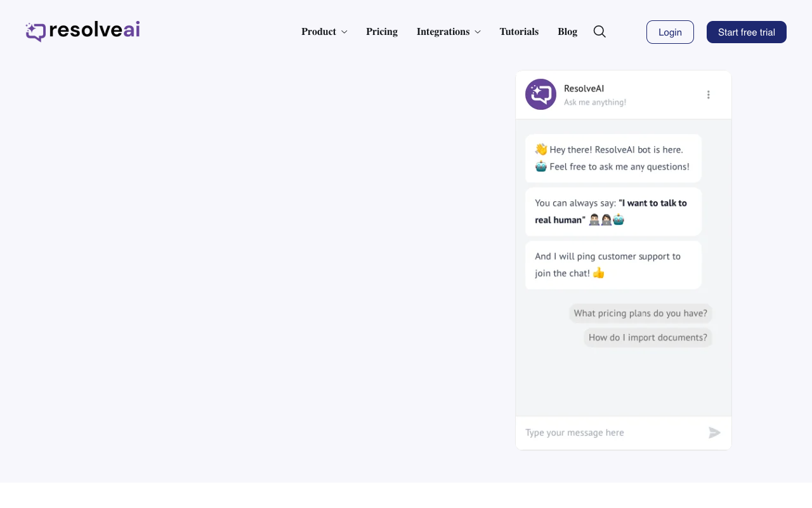Select 'What pricing plans do you have?' suggestion
The width and height of the screenshot is (812, 508).
click(641, 313)
